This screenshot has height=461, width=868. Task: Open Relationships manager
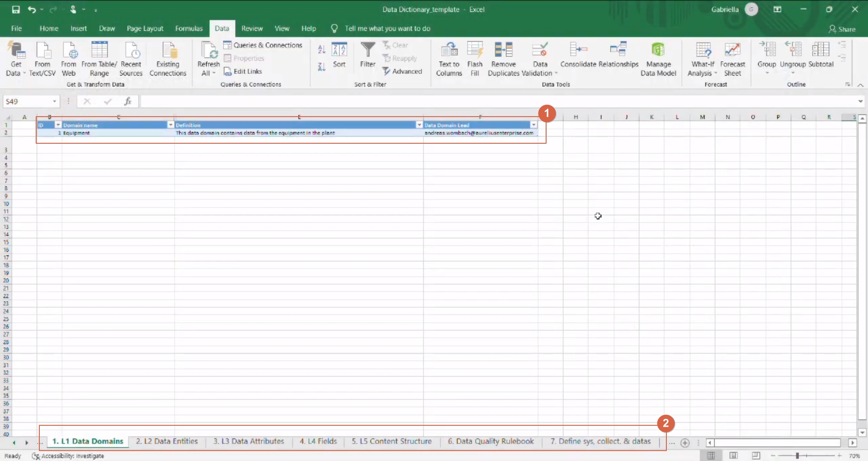pyautogui.click(x=618, y=55)
